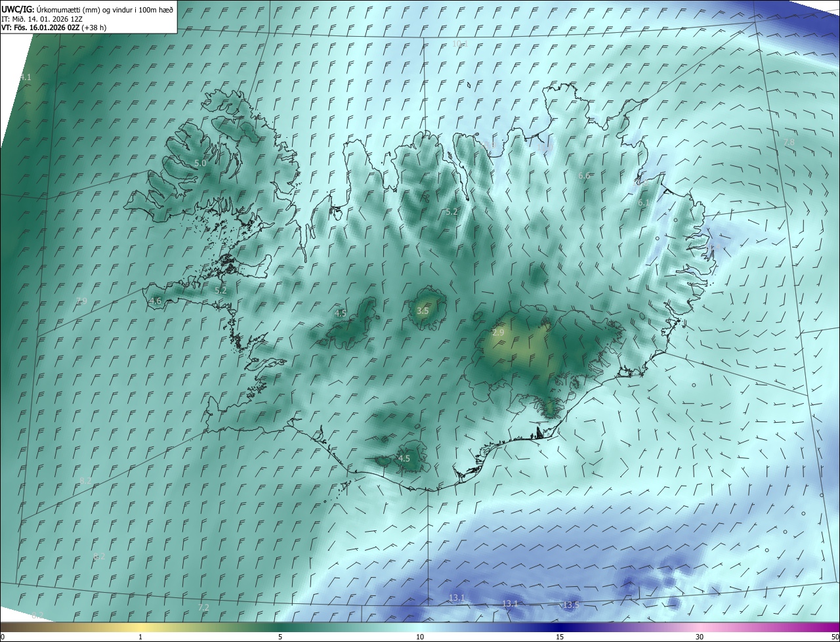Screen dimensions: 840x642
Task: Select tick label 50 on the color scale
Action: point(835,637)
